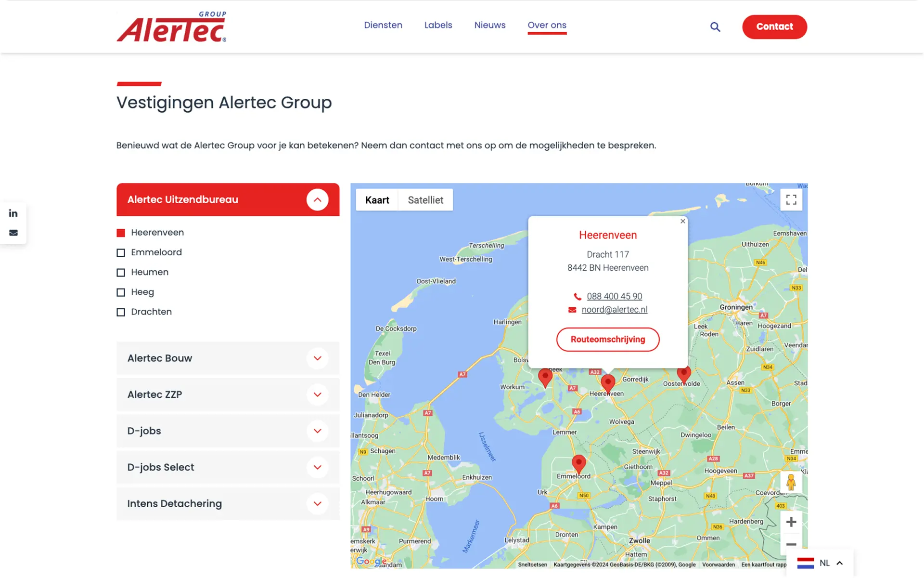The image size is (924, 578).
Task: Click the email share envelope icon
Action: coord(13,233)
